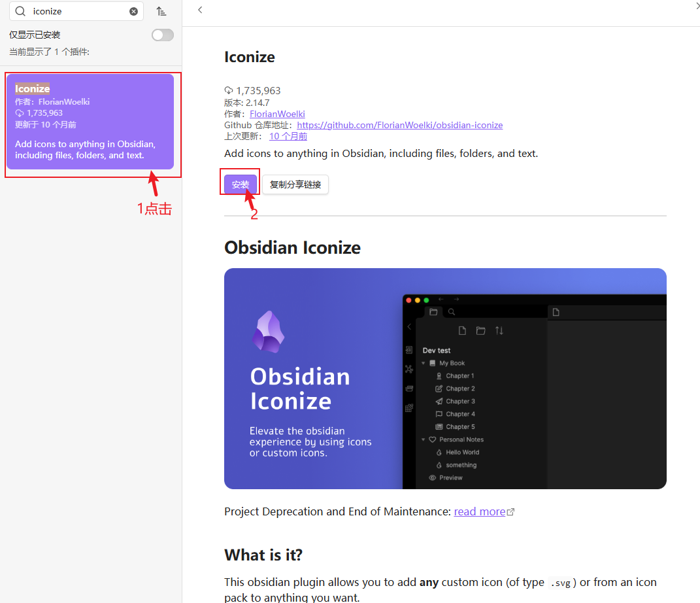This screenshot has width=700, height=603.
Task: Click the 10 个月前 last updated link
Action: coord(288,136)
